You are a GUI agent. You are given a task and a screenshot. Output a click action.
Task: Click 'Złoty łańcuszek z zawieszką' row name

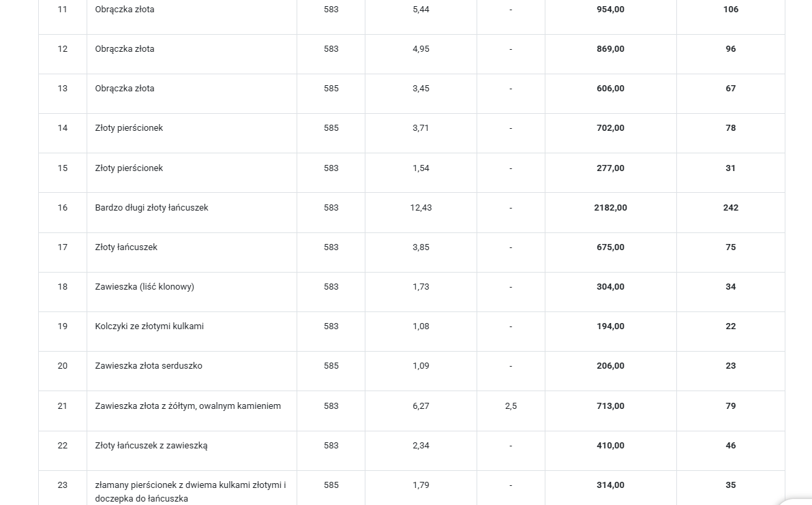[x=151, y=446]
